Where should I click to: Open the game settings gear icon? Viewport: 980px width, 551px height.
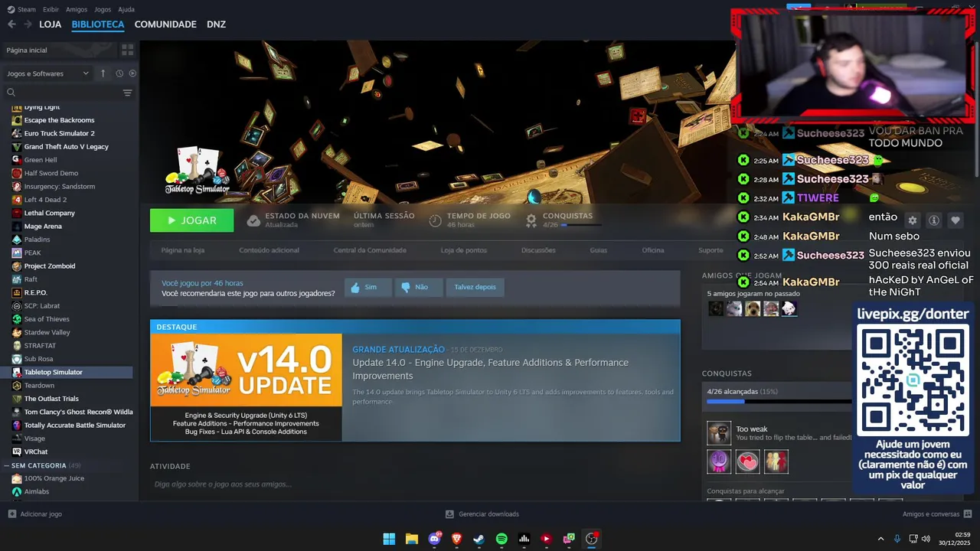tap(912, 220)
